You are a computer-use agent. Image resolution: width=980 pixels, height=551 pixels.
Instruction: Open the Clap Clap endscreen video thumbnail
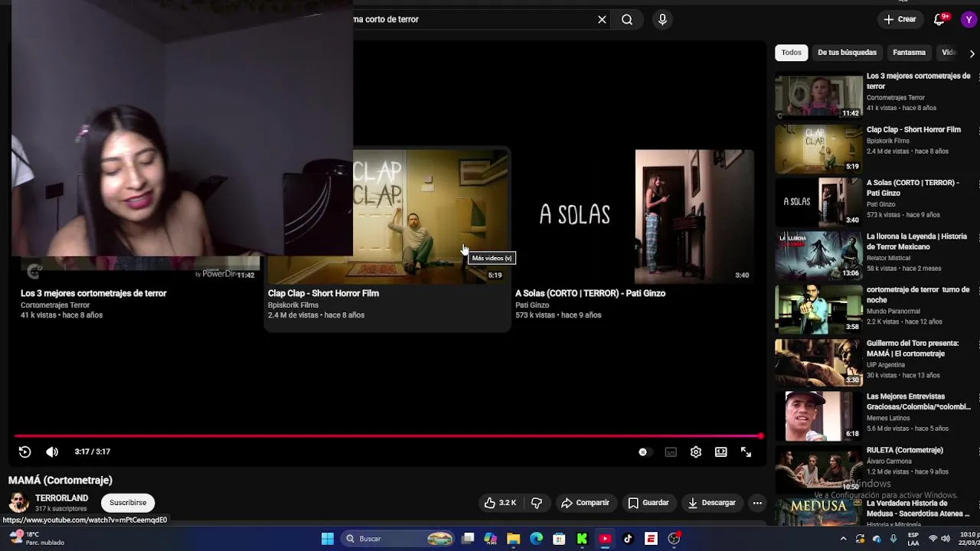[431, 216]
